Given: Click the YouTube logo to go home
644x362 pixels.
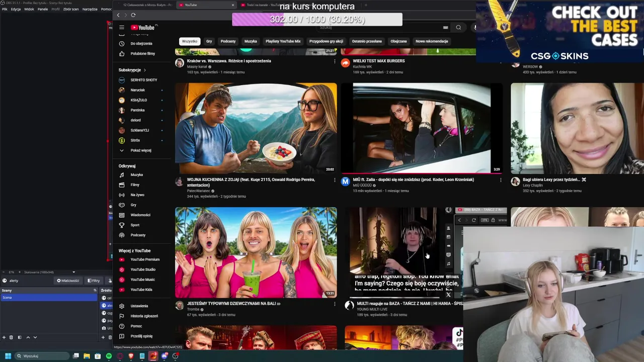Looking at the screenshot, I should [144, 28].
